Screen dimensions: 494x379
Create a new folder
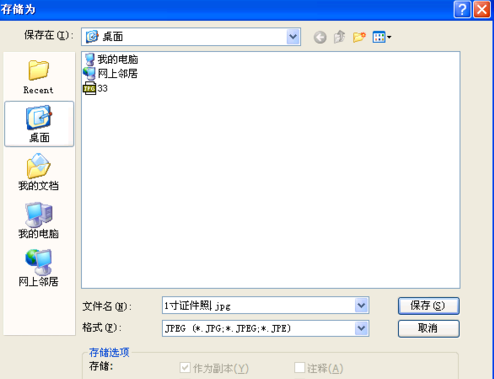[x=359, y=37]
